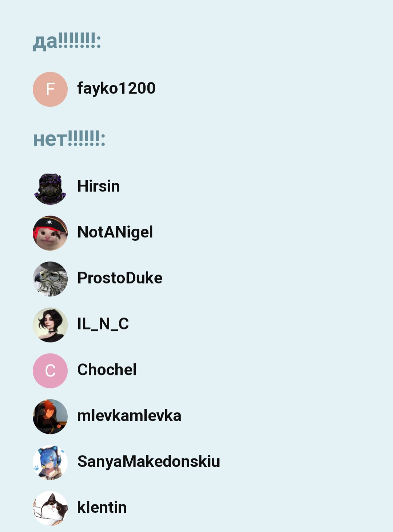393x532 pixels.
Task: Tap SanyaMakedonskiu's blue-haired anime avatar
Action: click(50, 462)
